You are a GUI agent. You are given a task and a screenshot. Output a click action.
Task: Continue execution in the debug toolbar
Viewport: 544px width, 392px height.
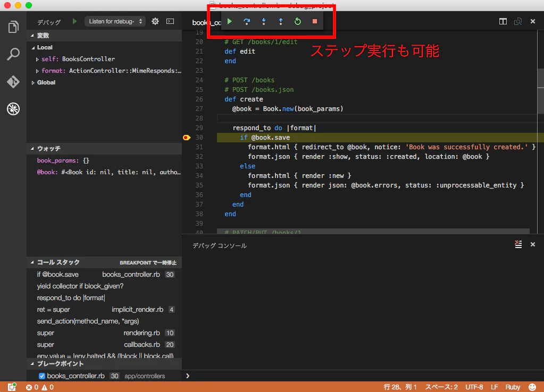[x=229, y=21]
